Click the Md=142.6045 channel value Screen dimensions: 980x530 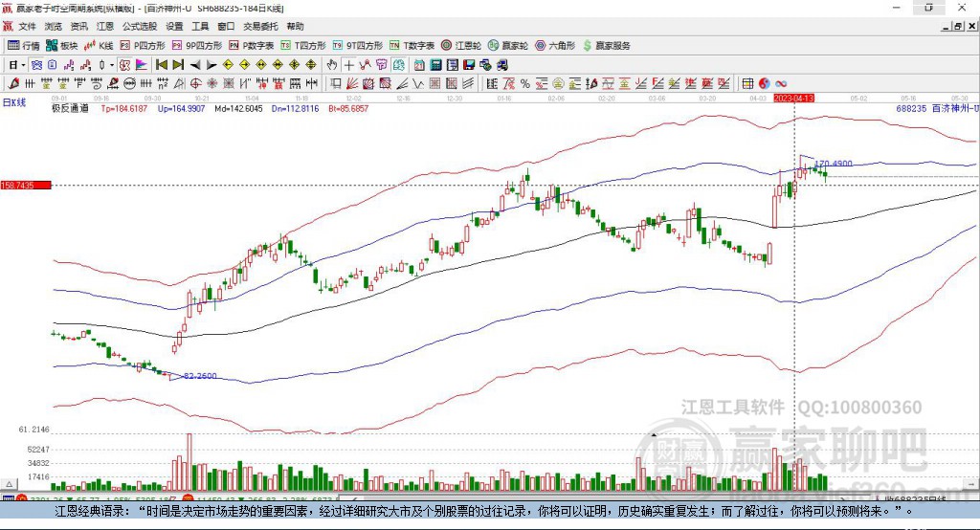point(238,108)
